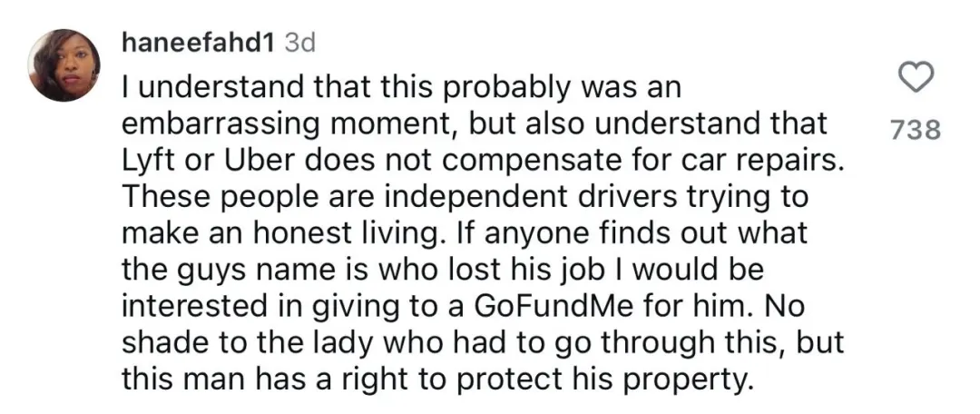View the 738 likes count
This screenshot has width=980, height=414.
(x=914, y=131)
